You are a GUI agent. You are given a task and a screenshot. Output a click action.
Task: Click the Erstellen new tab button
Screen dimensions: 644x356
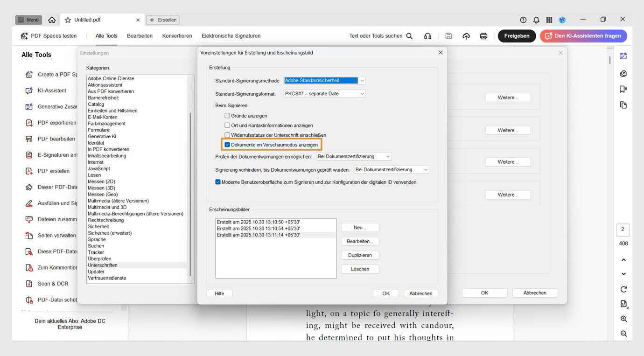[x=163, y=20]
